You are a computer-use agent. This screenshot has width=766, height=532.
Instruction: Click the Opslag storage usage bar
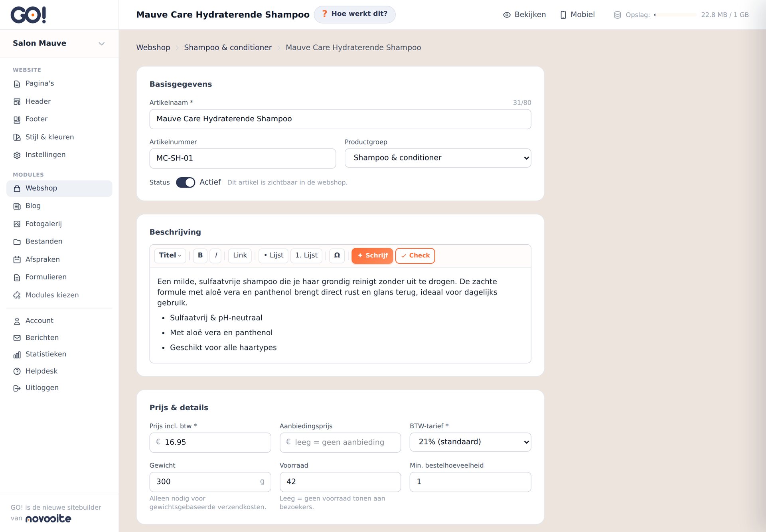(676, 15)
